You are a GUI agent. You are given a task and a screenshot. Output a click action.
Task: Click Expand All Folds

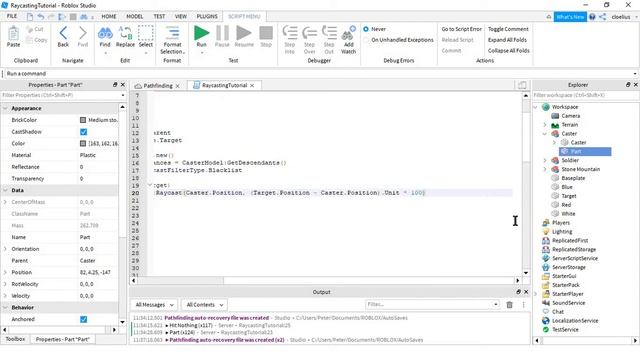coord(507,40)
